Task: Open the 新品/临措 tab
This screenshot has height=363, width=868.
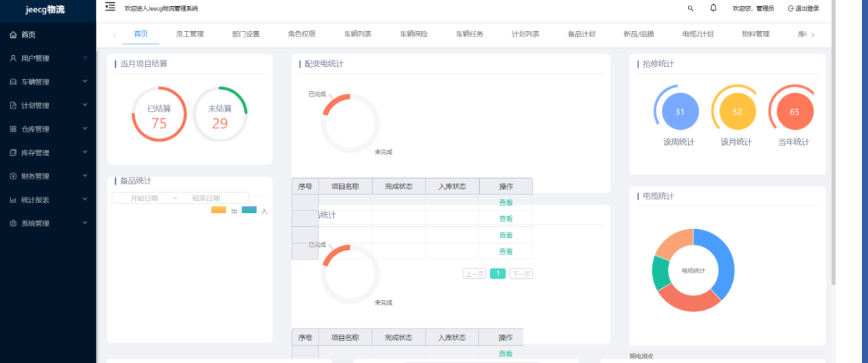Action: [638, 34]
